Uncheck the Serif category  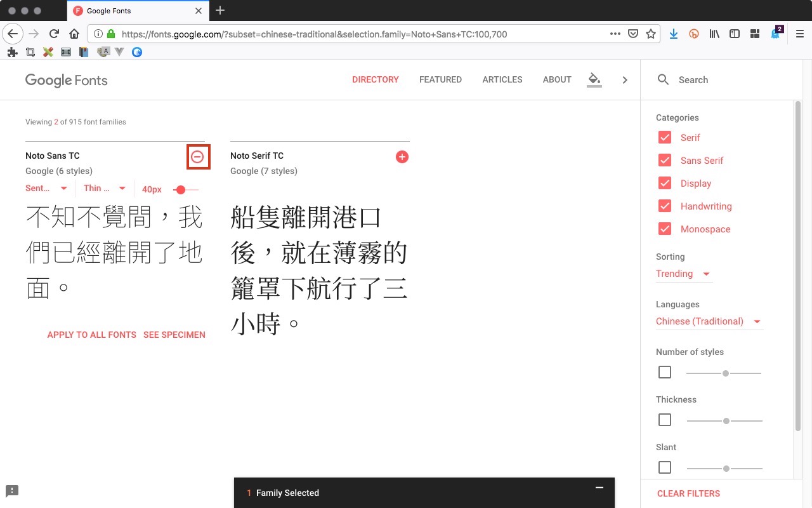pos(664,138)
